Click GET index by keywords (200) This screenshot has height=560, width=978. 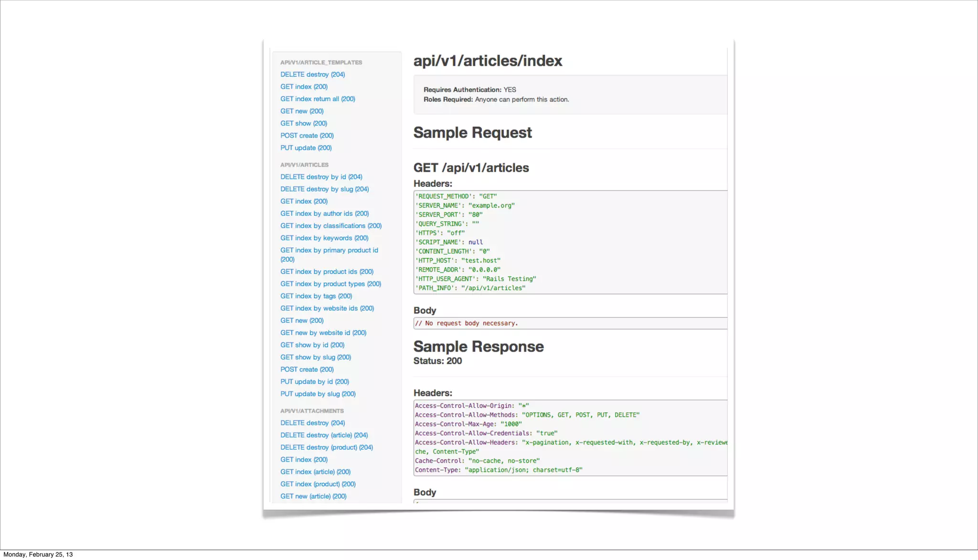click(x=324, y=238)
